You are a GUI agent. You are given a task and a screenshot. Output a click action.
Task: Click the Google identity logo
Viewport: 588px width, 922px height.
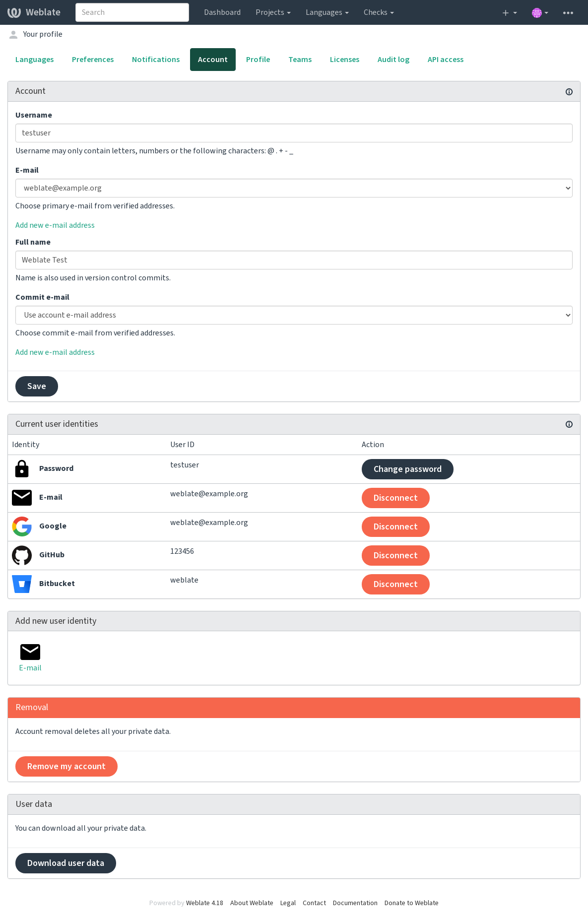22,527
